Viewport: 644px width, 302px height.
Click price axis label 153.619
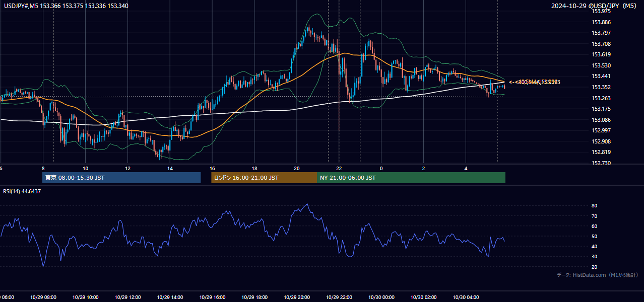601,55
